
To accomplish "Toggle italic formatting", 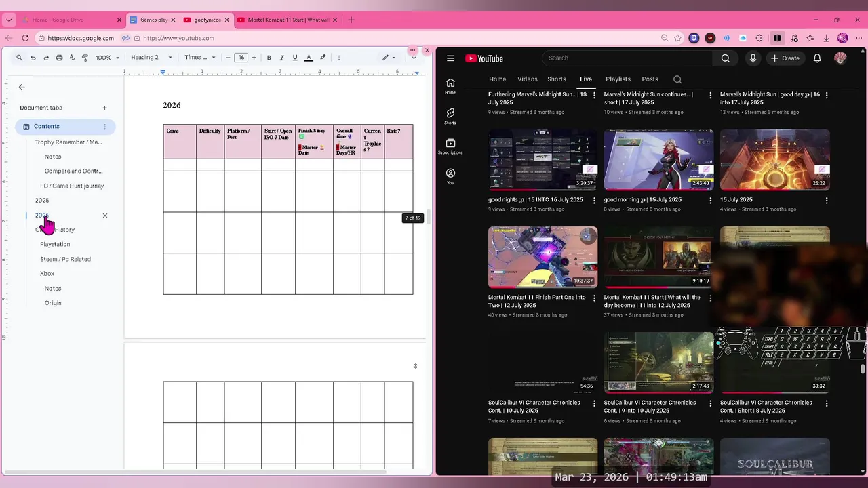I will point(282,58).
